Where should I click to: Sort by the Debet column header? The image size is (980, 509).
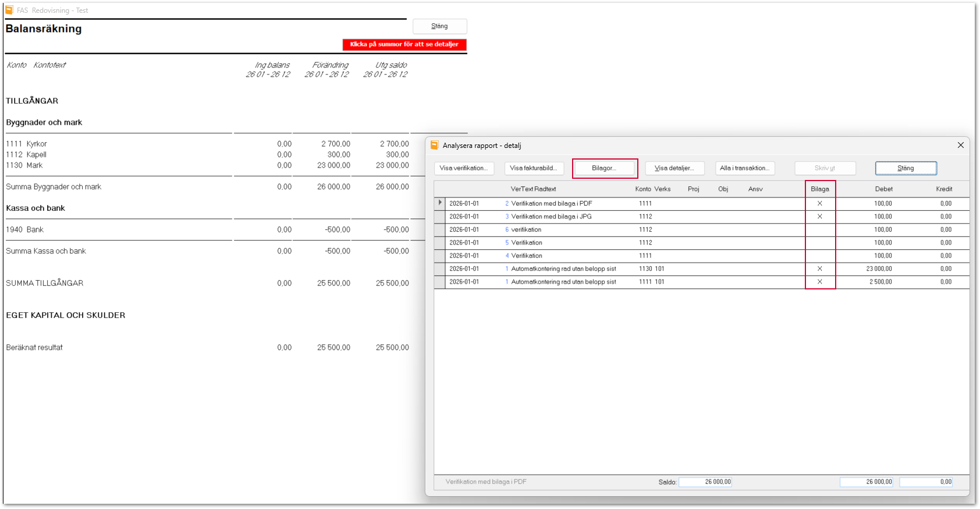click(x=883, y=189)
